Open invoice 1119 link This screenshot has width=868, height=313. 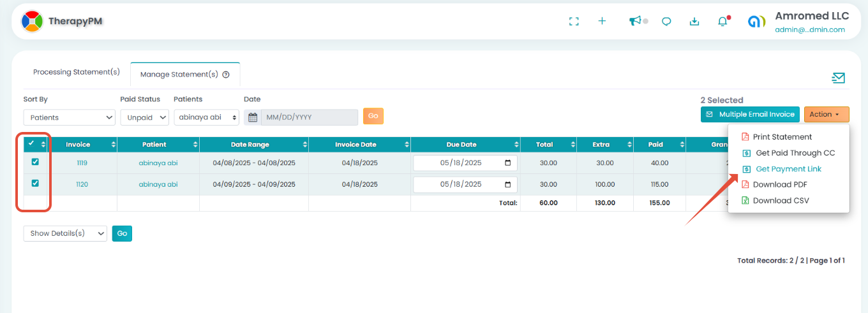pos(82,163)
